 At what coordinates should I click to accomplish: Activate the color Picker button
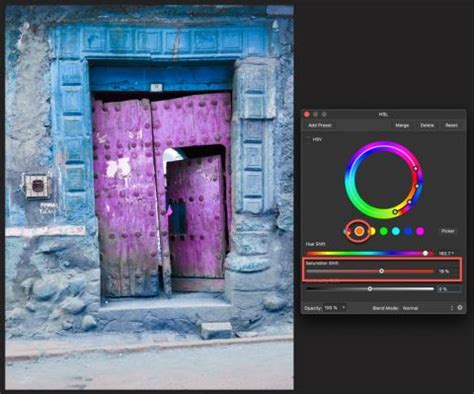[448, 231]
